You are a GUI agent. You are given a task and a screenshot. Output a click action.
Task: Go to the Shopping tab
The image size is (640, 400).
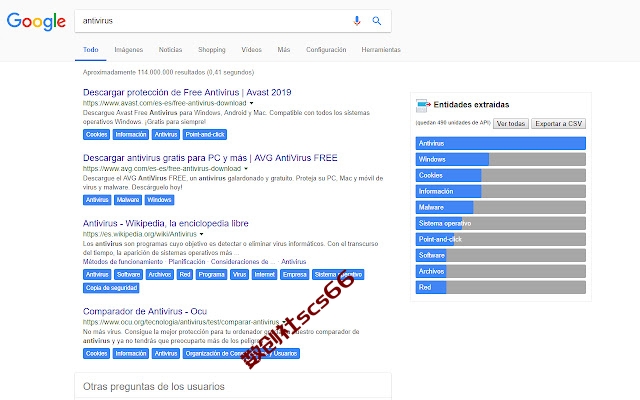point(211,50)
